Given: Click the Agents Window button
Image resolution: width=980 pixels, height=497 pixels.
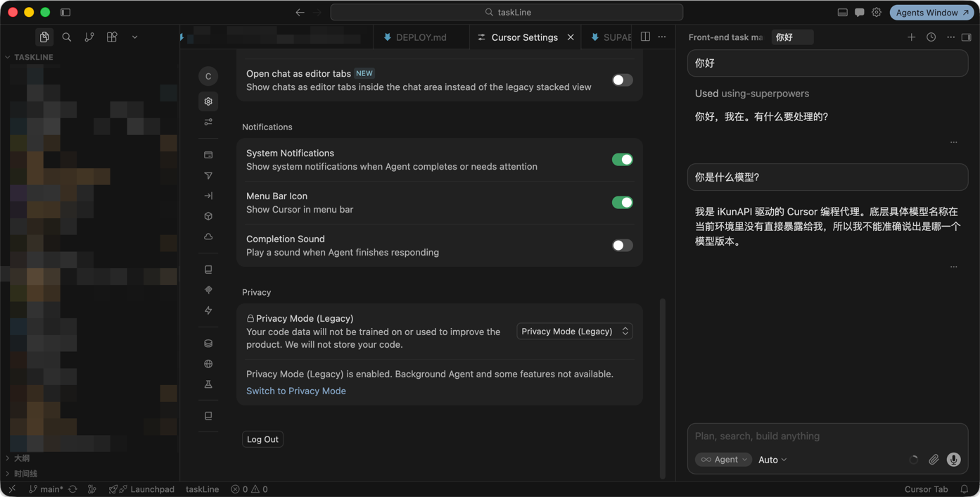Looking at the screenshot, I should tap(932, 13).
